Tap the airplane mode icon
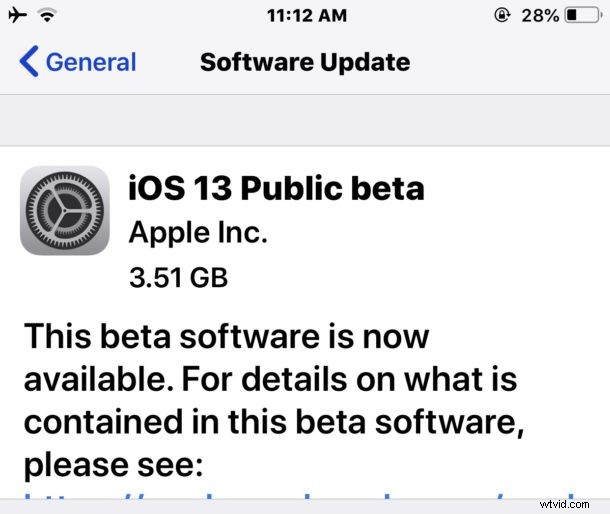 click(18, 16)
